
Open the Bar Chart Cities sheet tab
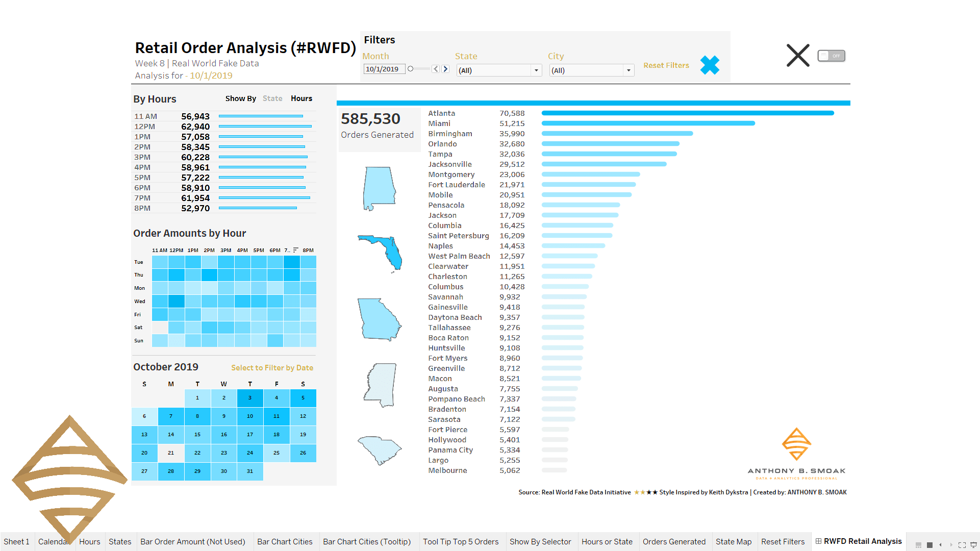tap(285, 542)
